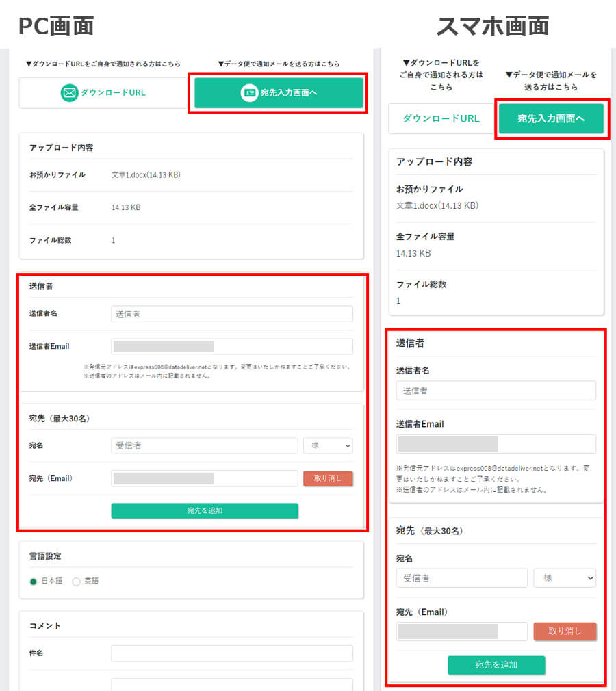Click 宛先を追加 in the smartphone view
Viewport: 616px width, 691px height.
click(x=496, y=664)
